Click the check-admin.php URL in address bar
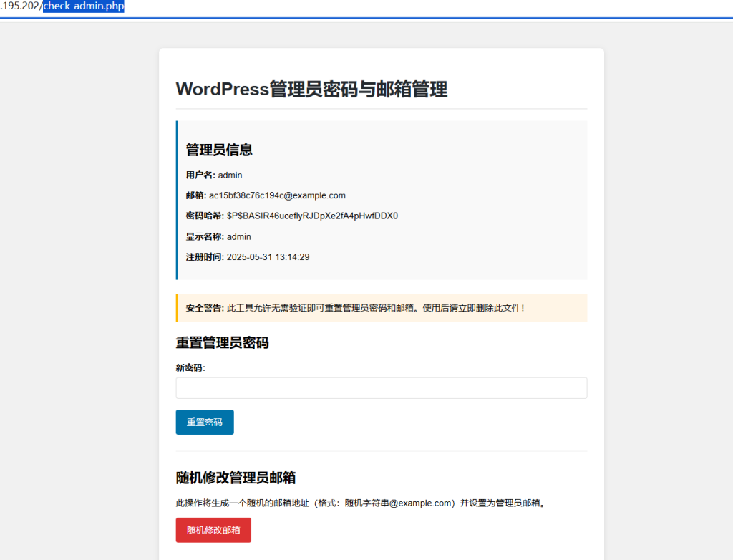Screen dimensions: 733x560 pyautogui.click(x=84, y=6)
